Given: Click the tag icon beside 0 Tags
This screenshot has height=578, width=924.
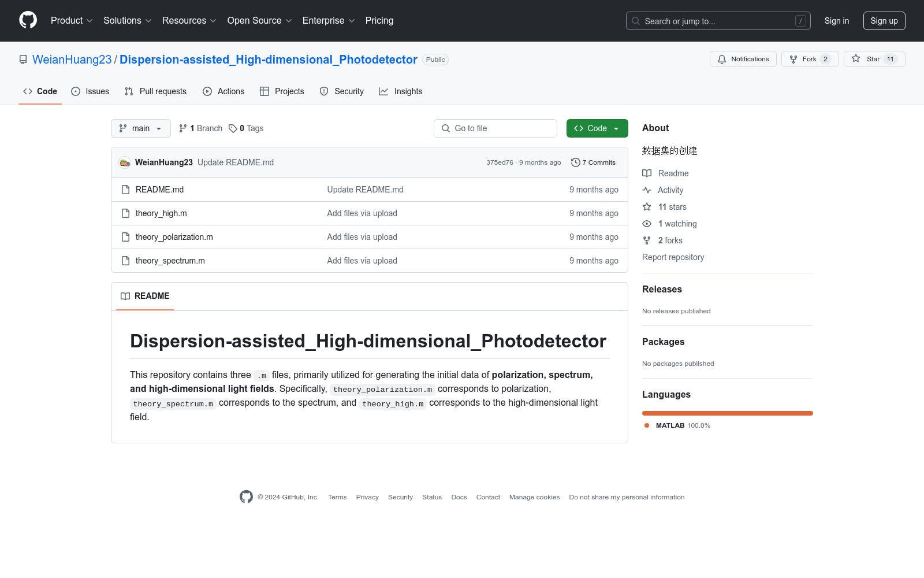Looking at the screenshot, I should coord(233,128).
